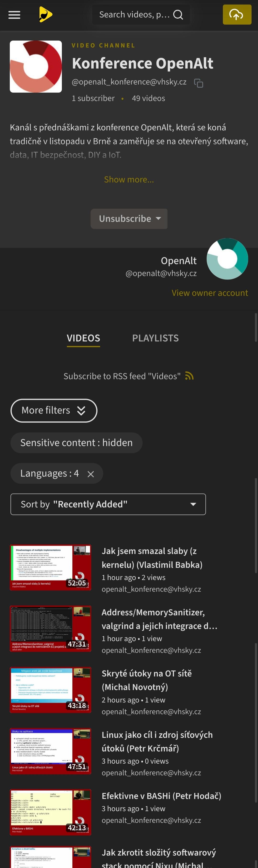Copy the channel handle with copy icon

pyautogui.click(x=199, y=83)
